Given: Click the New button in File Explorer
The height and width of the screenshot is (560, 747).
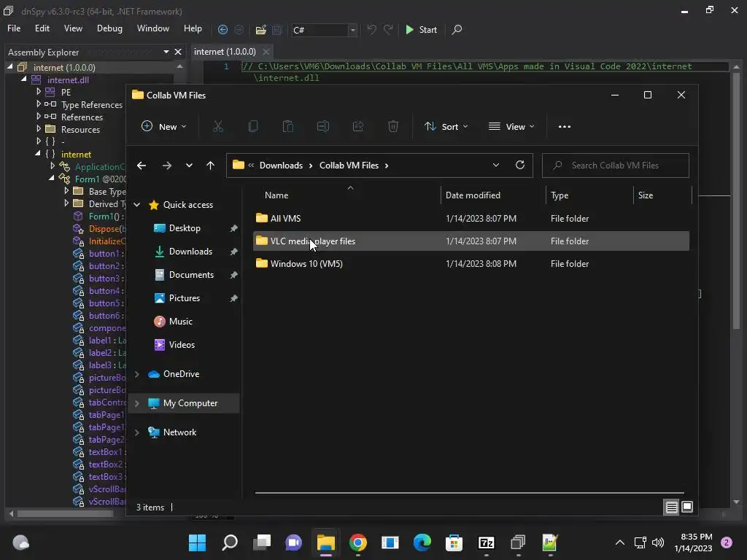Looking at the screenshot, I should point(164,127).
